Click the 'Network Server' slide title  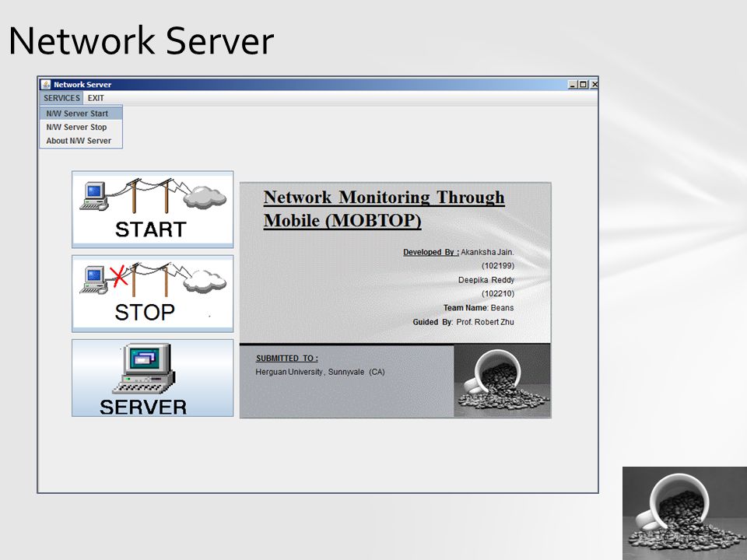pos(141,41)
